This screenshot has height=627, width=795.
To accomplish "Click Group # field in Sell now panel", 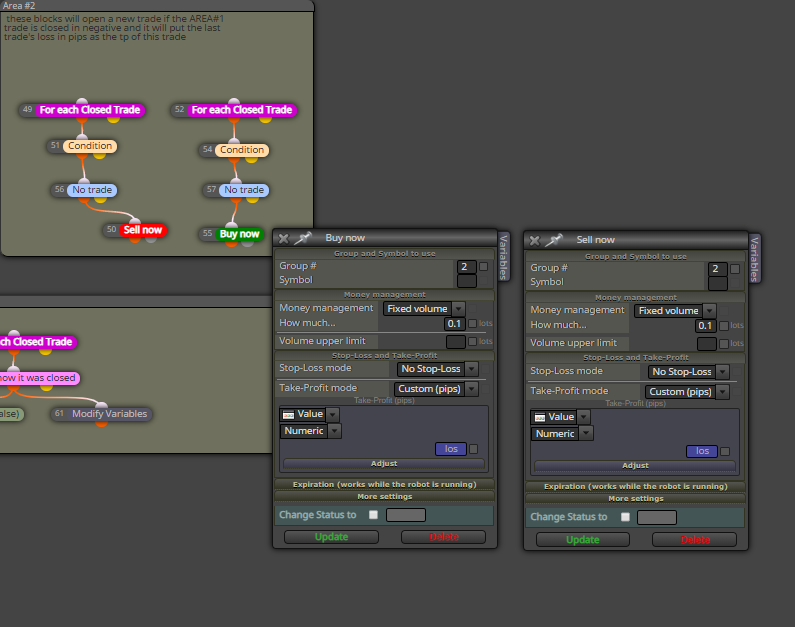I will point(717,269).
